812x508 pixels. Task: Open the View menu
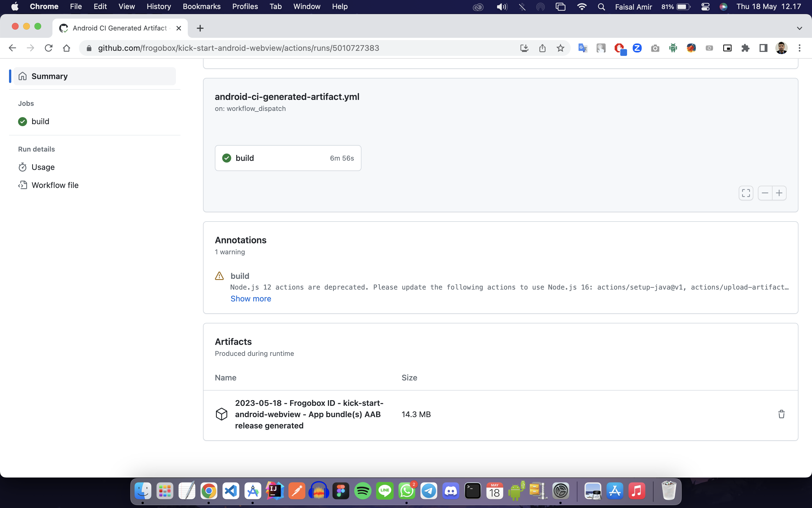(127, 7)
